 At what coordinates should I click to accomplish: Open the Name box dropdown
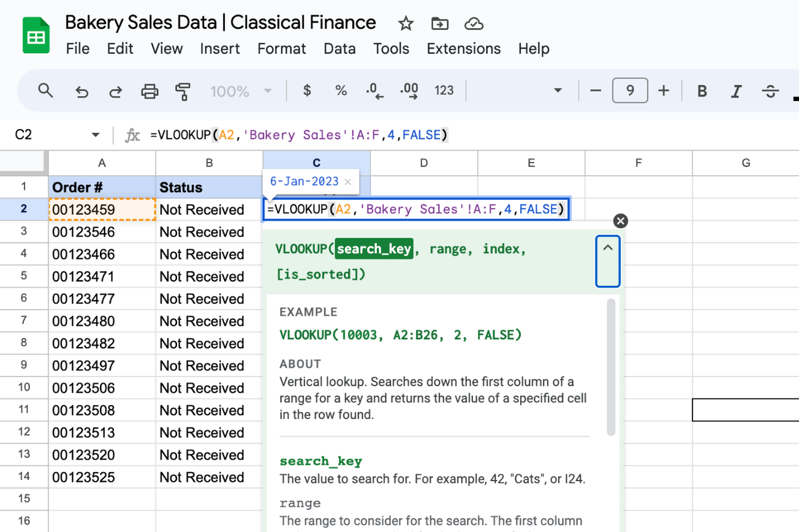click(x=96, y=135)
